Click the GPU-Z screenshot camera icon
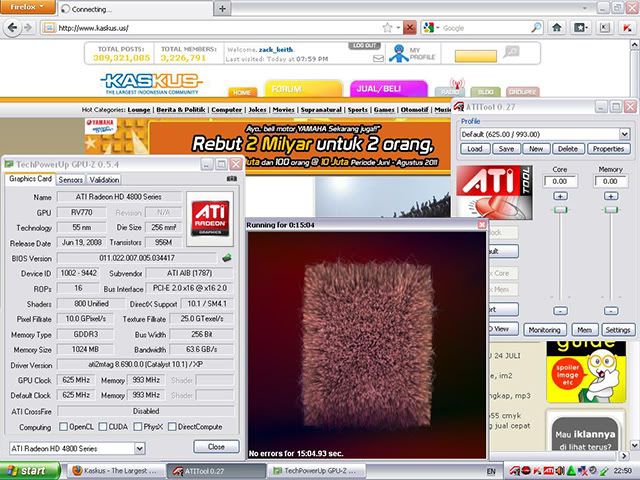The image size is (640, 480). (231, 179)
